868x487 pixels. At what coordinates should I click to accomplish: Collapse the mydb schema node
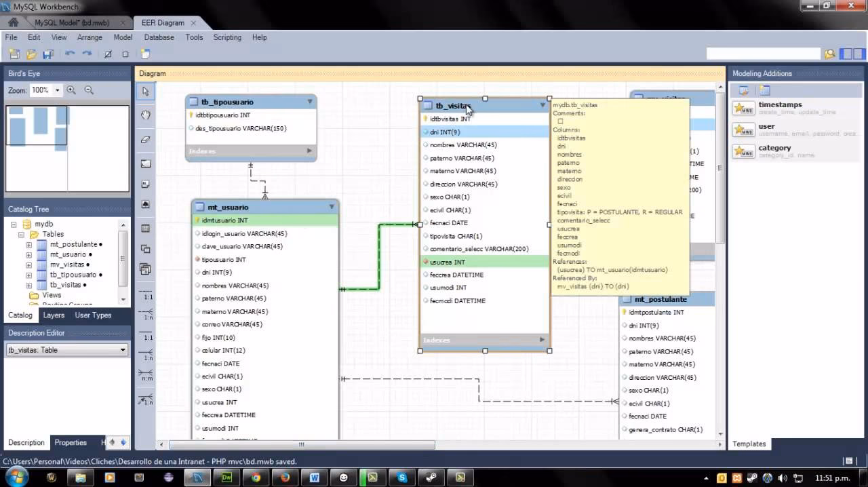14,225
